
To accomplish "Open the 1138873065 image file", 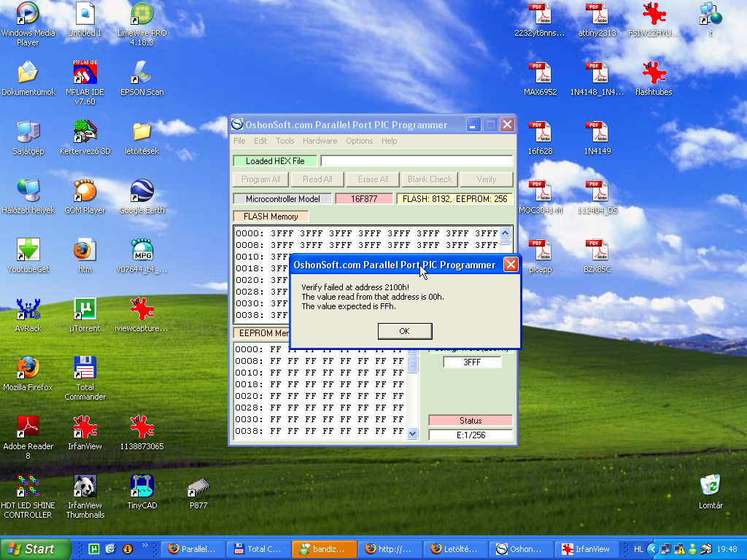I will click(x=142, y=433).
